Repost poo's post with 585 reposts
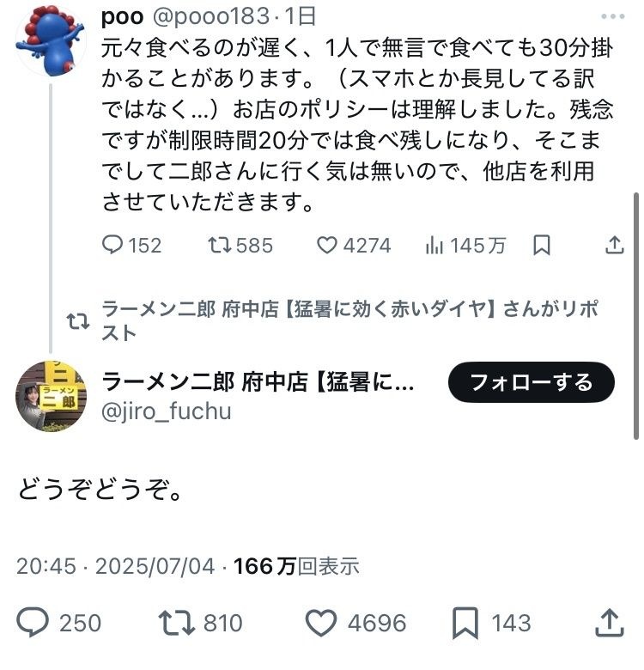The width and height of the screenshot is (644, 670). pos(221,246)
